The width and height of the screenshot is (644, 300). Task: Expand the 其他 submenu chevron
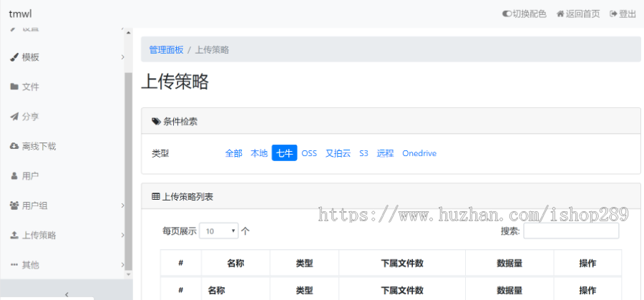[122, 265]
